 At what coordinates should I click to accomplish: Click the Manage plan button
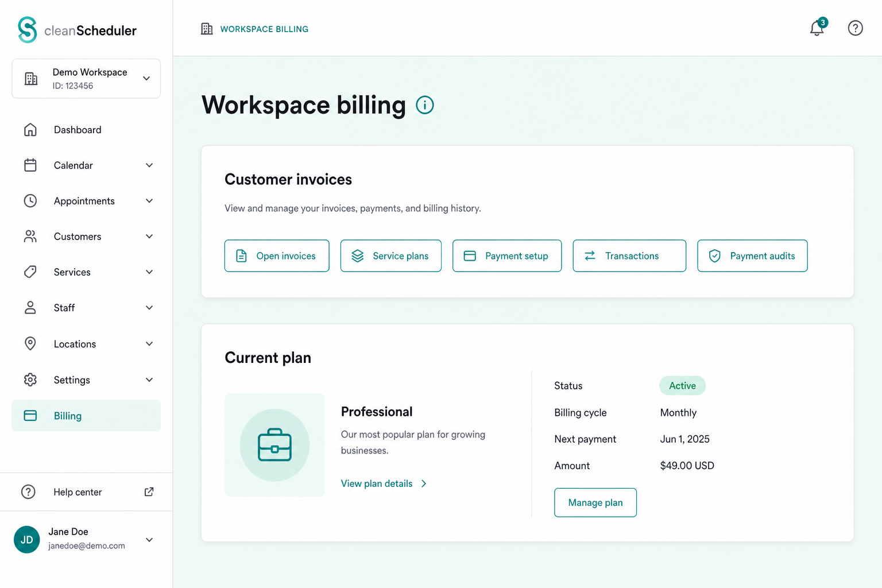pyautogui.click(x=595, y=502)
